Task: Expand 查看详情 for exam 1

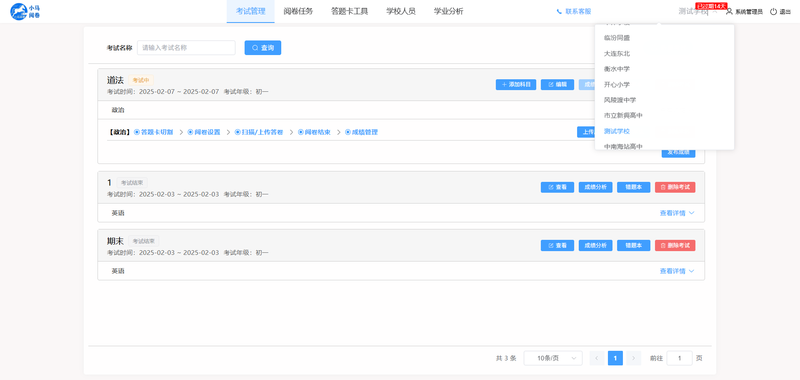Action: coord(677,213)
